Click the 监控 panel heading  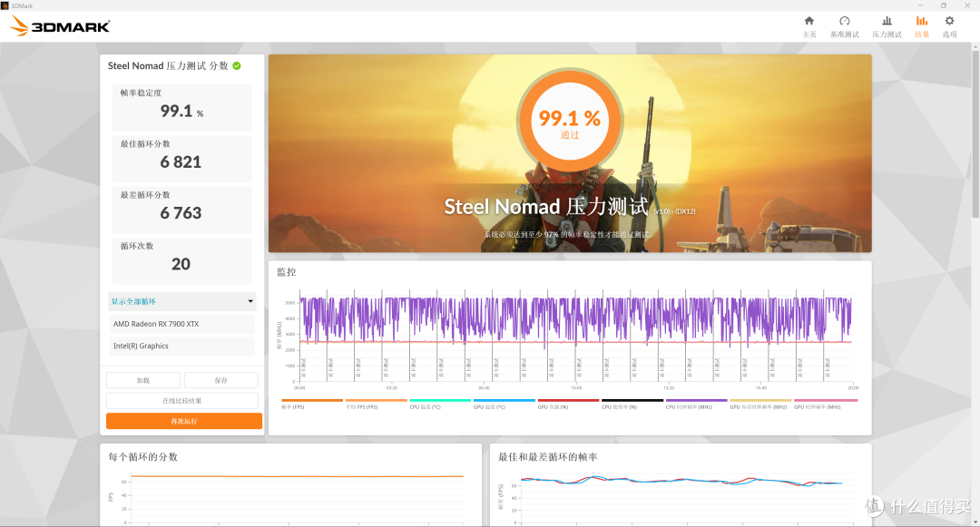(x=286, y=272)
